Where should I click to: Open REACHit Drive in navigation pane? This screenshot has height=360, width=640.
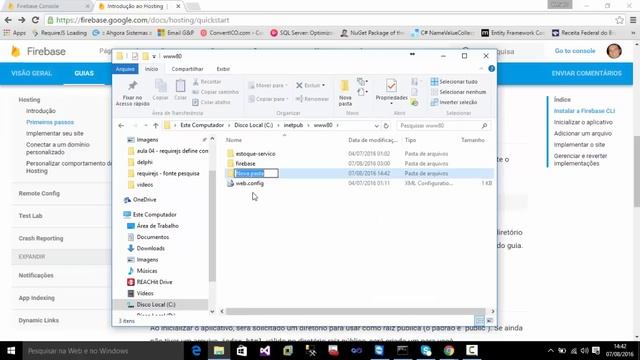click(154, 282)
